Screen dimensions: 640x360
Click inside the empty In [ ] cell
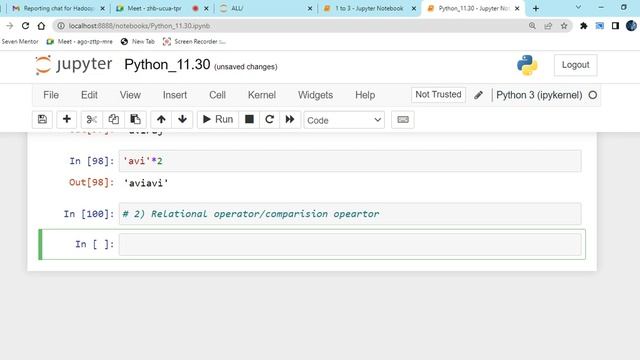point(350,244)
